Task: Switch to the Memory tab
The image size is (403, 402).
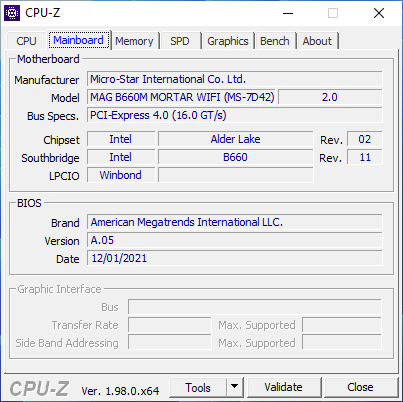Action: click(134, 41)
